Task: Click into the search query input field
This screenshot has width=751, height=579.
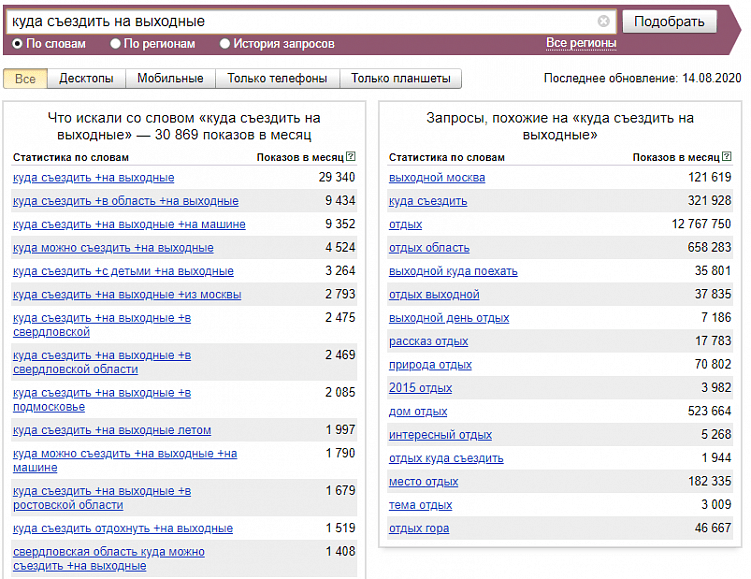Action: point(300,21)
